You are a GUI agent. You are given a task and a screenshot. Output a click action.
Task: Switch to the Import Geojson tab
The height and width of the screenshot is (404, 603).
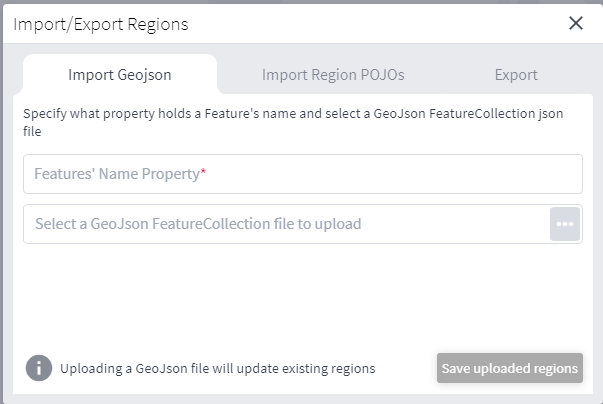(x=119, y=74)
